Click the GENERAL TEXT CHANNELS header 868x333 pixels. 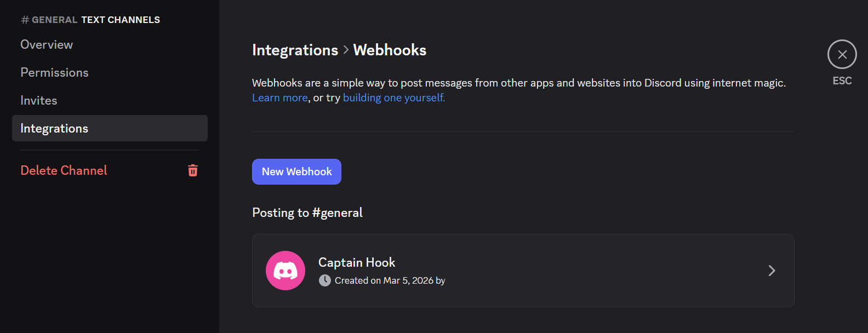point(90,20)
